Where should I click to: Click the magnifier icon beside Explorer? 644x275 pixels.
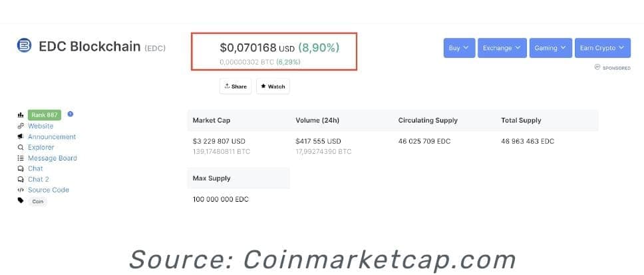[x=21, y=147]
